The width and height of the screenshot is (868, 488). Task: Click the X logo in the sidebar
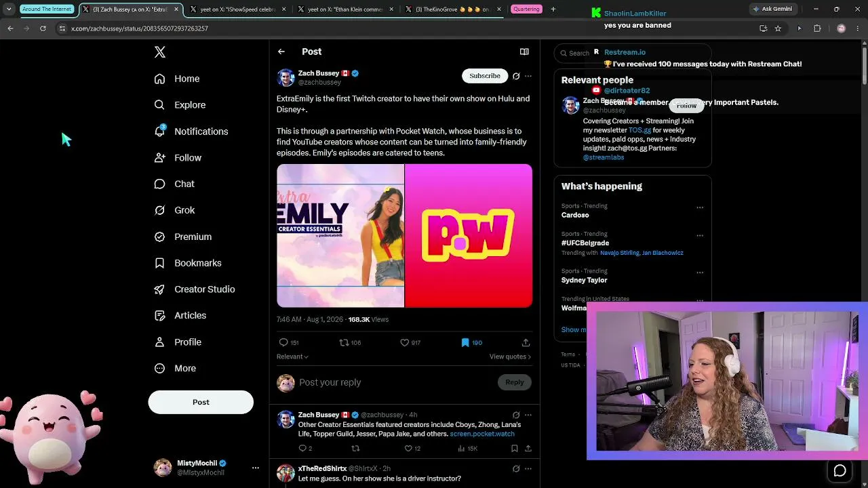pos(160,52)
